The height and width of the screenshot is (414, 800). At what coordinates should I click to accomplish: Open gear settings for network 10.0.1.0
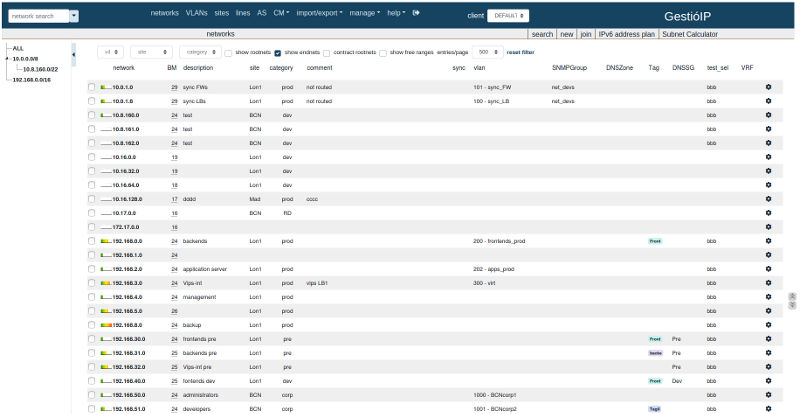point(768,87)
